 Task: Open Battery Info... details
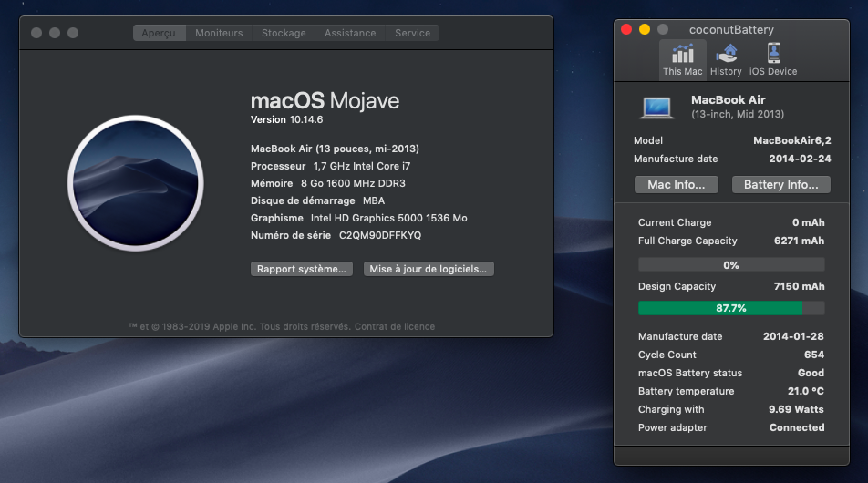(780, 185)
